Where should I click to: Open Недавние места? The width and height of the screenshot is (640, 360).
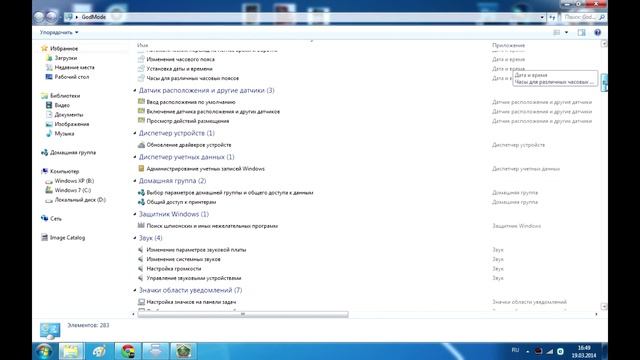[74, 67]
